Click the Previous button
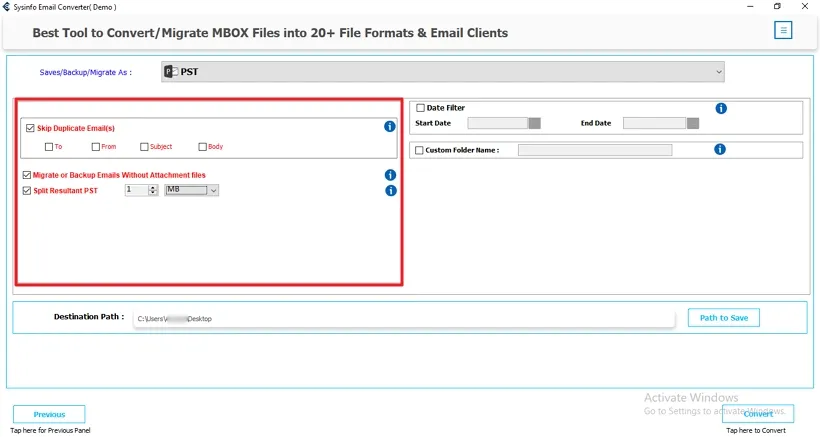Screen dimensions: 820x437 [x=49, y=415]
